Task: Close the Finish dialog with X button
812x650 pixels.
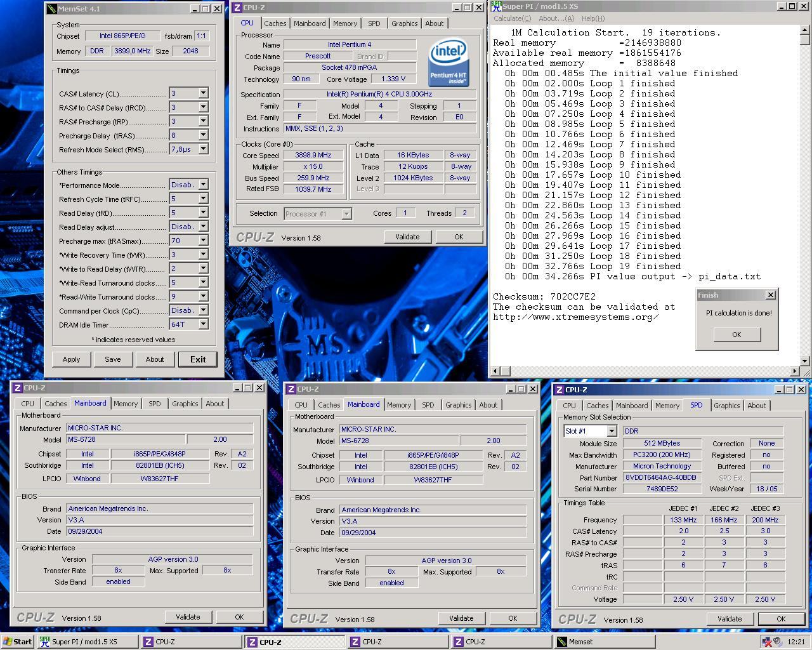Action: [771, 295]
